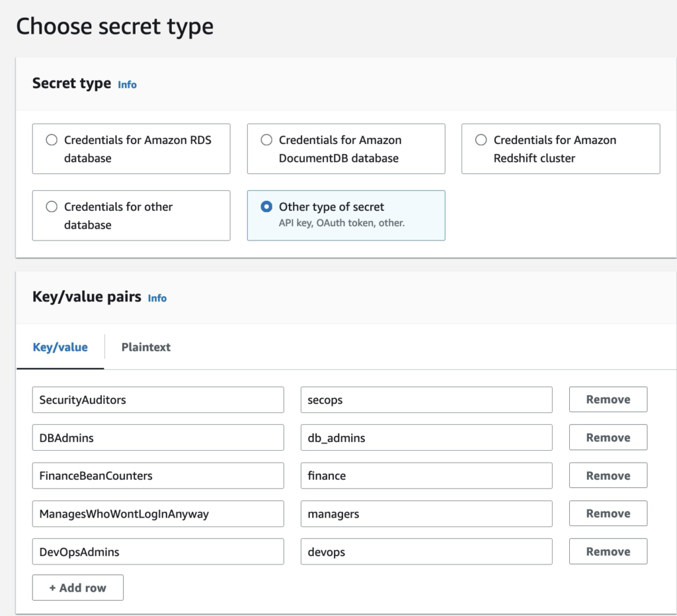This screenshot has height=616, width=677.
Task: Select Other type of secret radio
Action: click(x=266, y=207)
